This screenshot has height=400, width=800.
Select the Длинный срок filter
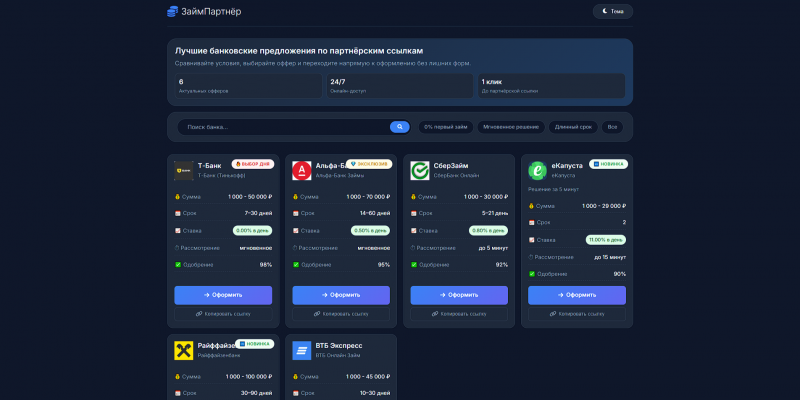(573, 127)
